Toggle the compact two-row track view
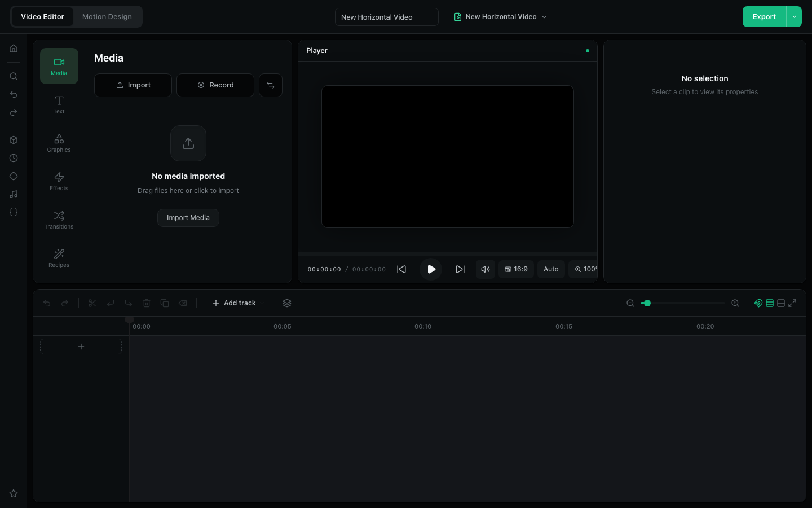Image resolution: width=812 pixels, height=508 pixels. point(781,303)
